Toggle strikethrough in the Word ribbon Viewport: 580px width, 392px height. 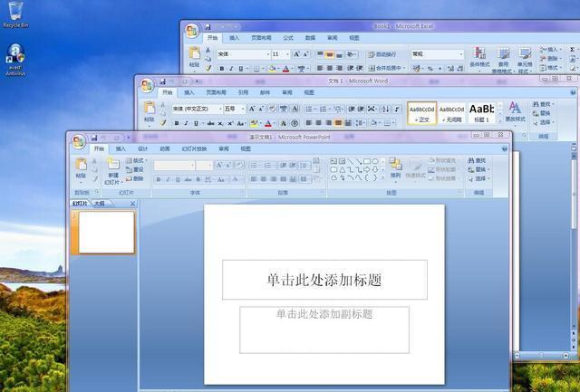point(210,123)
